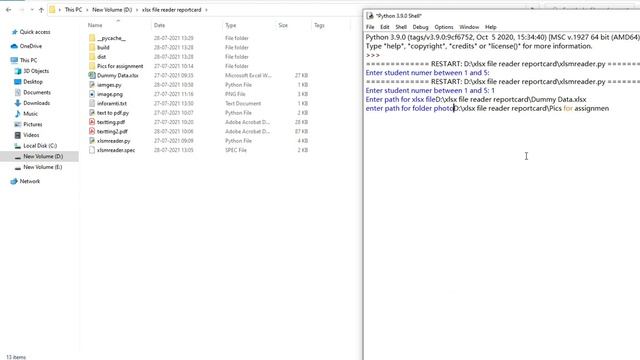Open the Debug menu in Python Shell
This screenshot has height=360, width=640.
click(x=420, y=27)
